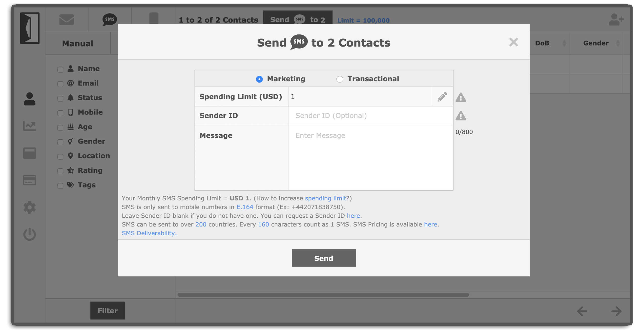
Task: Click the Send button to dispatch SMS
Action: (323, 258)
